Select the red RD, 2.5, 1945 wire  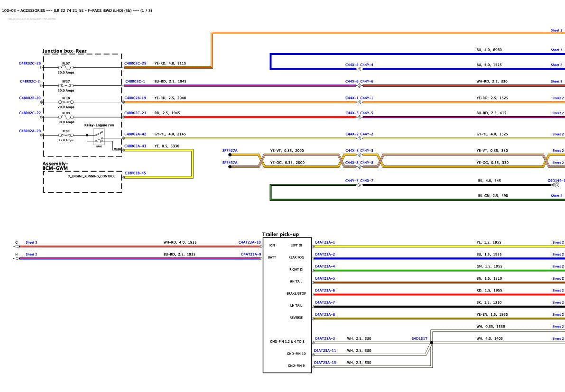point(241,118)
